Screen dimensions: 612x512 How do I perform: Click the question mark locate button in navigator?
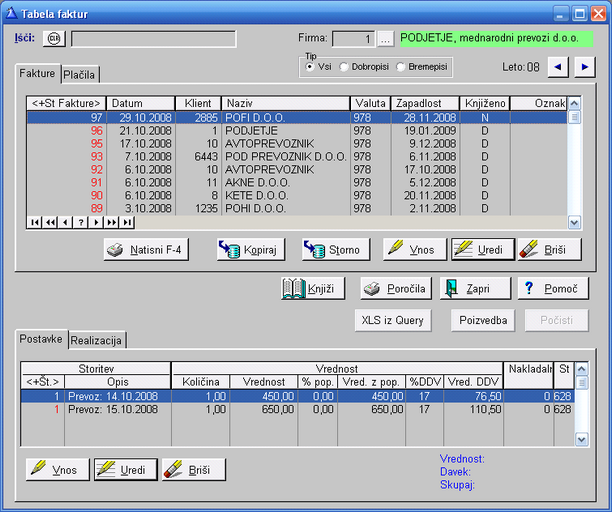click(x=81, y=222)
